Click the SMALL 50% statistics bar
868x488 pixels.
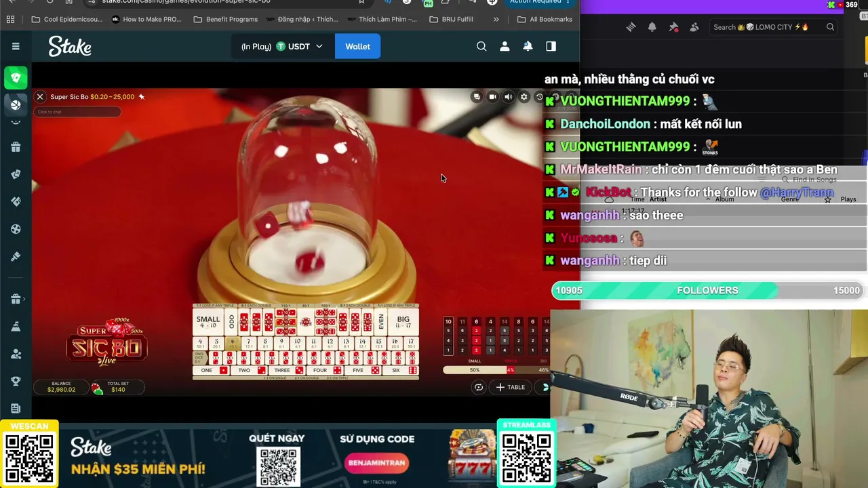pyautogui.click(x=475, y=370)
